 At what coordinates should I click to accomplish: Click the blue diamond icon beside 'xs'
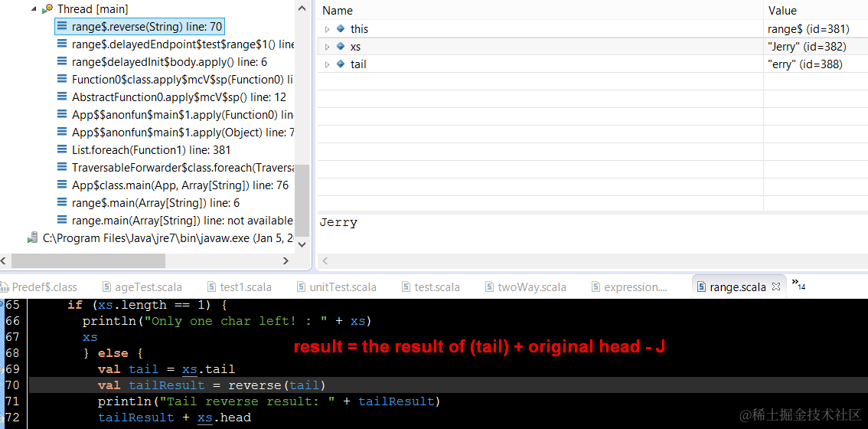[x=341, y=47]
